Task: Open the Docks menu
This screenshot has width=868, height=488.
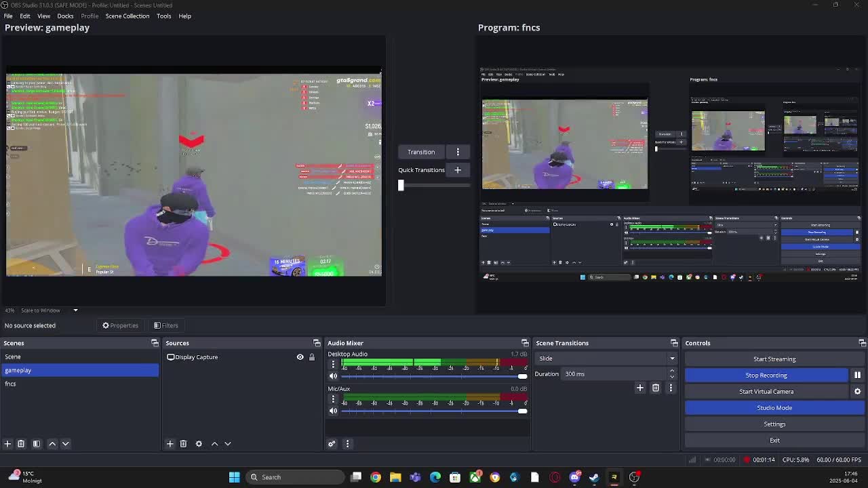Action: click(65, 16)
